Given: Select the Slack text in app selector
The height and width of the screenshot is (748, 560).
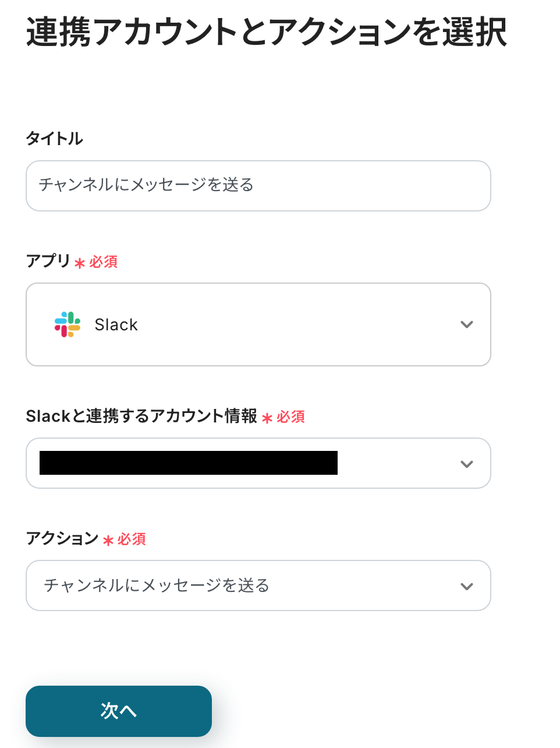Looking at the screenshot, I should tap(116, 324).
